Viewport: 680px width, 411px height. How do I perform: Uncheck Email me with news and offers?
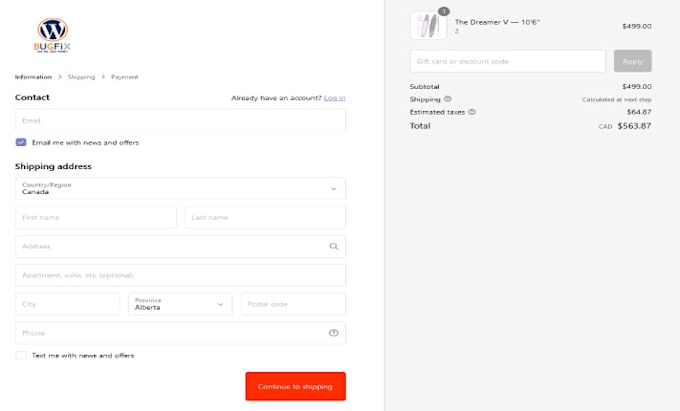pyautogui.click(x=21, y=142)
